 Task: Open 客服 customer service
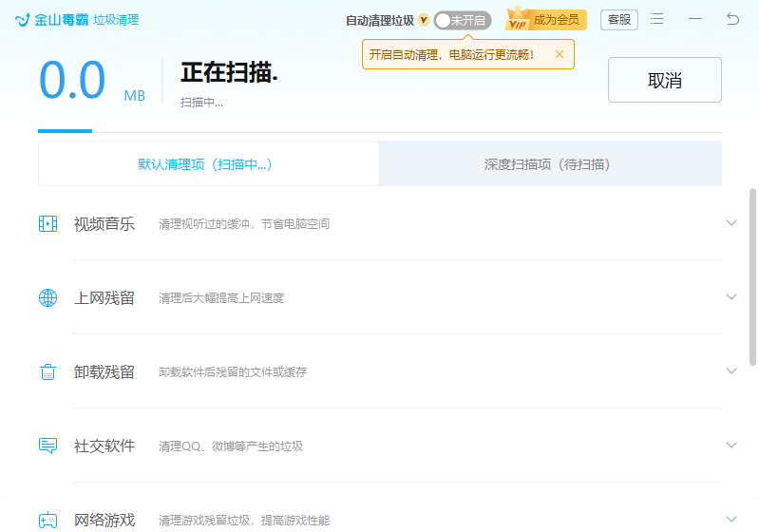618,19
